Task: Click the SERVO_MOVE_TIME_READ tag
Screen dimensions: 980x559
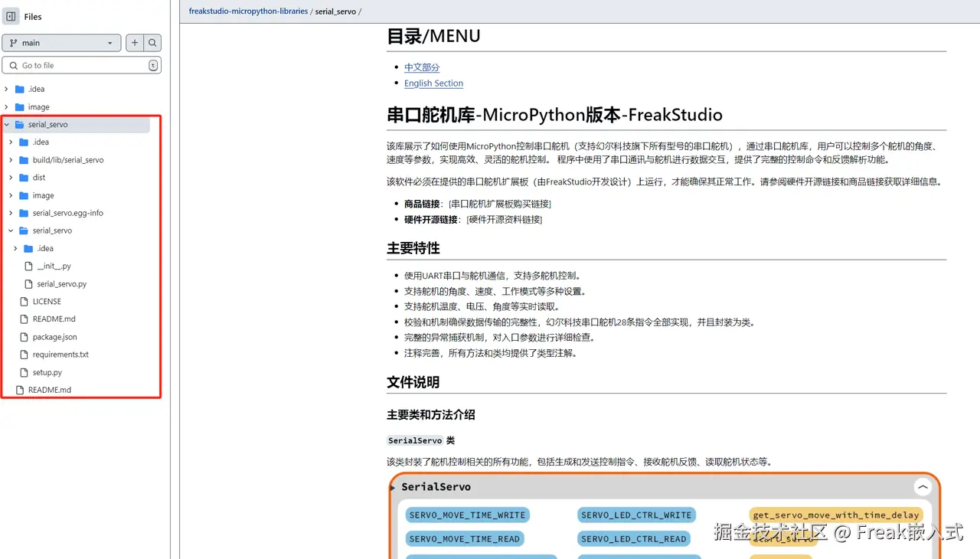Action: click(x=465, y=539)
